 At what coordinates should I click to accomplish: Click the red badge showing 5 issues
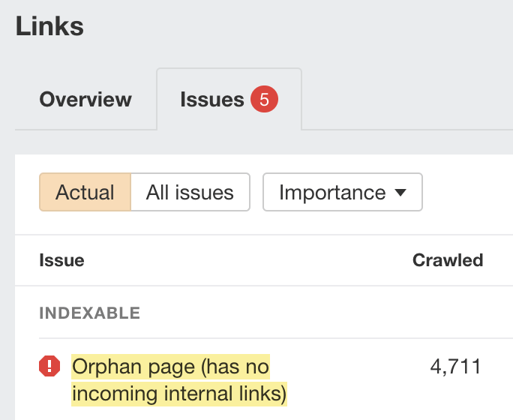pyautogui.click(x=264, y=100)
